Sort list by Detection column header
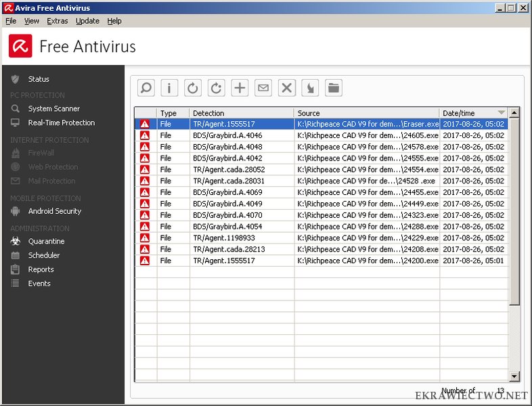Viewport: 532px width, 406px height. point(241,113)
